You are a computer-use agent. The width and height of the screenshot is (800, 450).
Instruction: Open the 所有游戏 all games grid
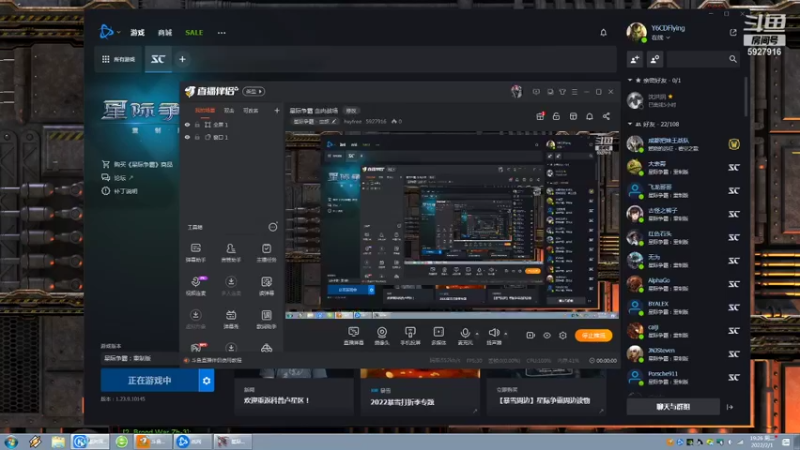118,59
